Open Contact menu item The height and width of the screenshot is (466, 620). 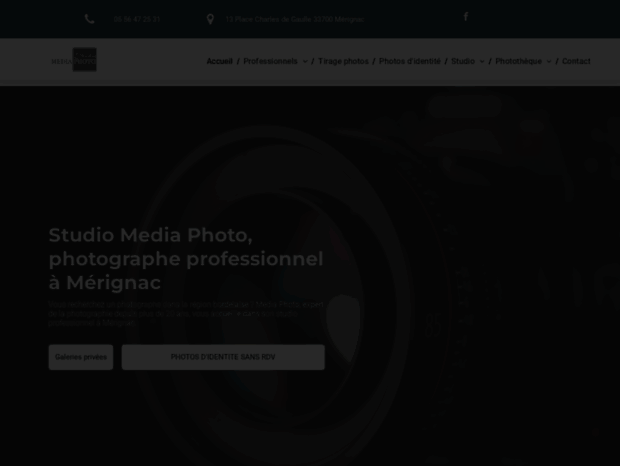click(x=576, y=61)
